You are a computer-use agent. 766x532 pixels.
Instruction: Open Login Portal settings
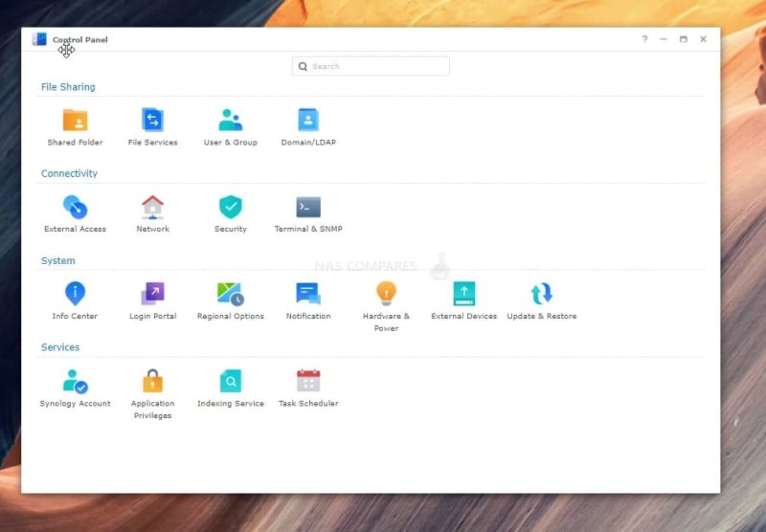click(x=153, y=294)
